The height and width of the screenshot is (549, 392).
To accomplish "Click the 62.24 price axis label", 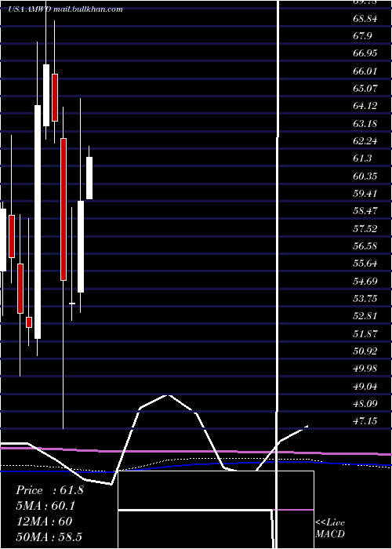I will click(365, 140).
